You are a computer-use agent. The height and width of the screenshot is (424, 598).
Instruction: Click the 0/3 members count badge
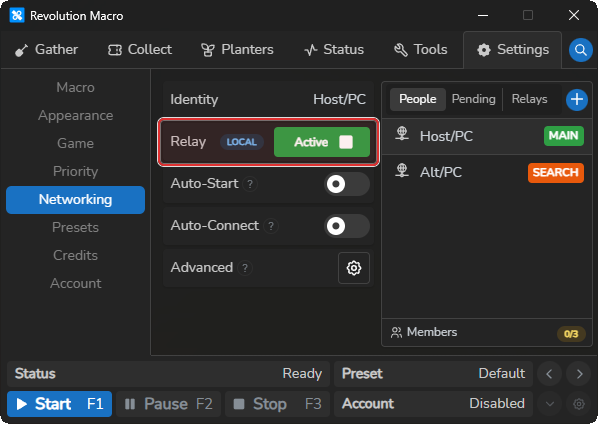coord(571,334)
